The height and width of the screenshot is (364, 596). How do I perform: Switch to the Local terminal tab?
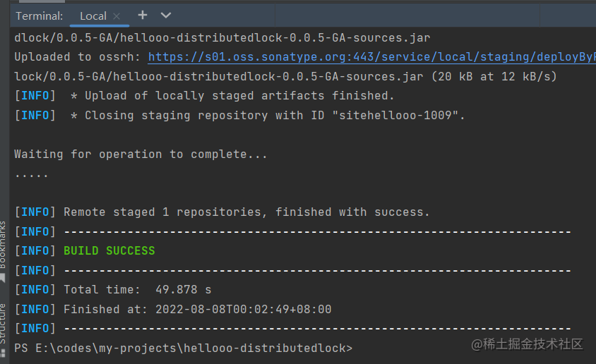(x=93, y=16)
